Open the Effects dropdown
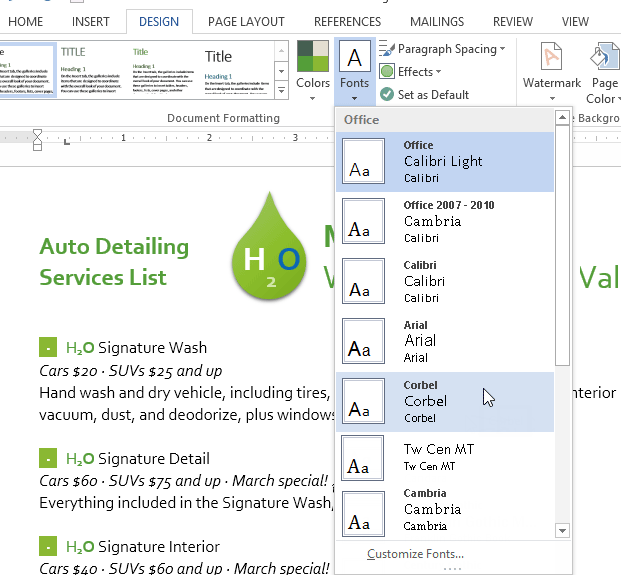The width and height of the screenshot is (621, 575). pos(410,72)
